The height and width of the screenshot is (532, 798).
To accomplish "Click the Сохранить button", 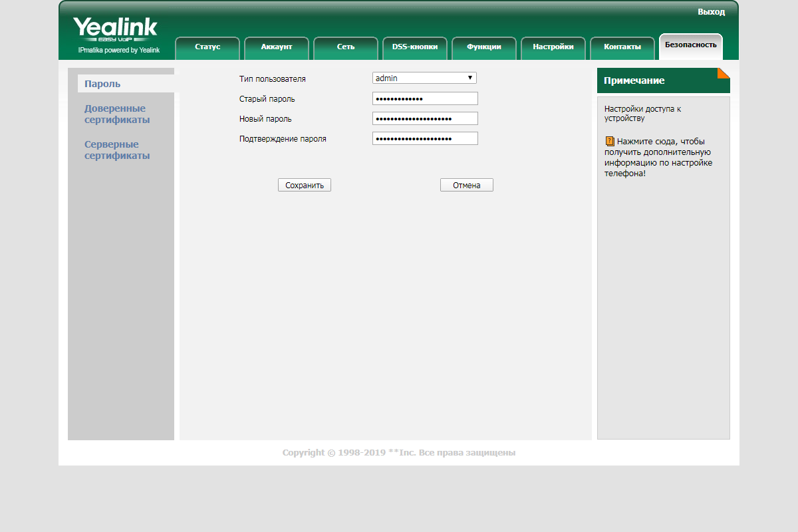I will 305,186.
